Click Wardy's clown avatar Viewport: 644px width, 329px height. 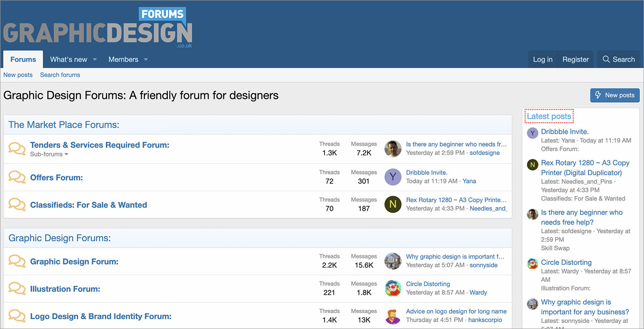(x=392, y=289)
